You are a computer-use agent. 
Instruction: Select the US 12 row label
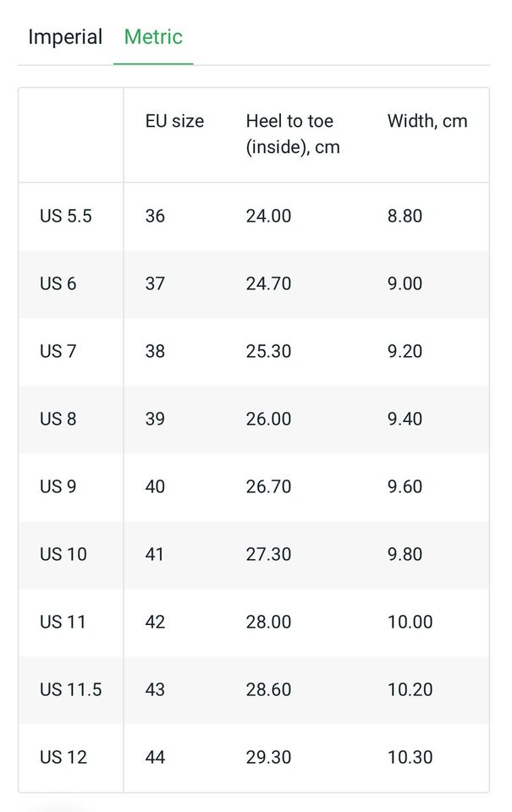pos(63,757)
